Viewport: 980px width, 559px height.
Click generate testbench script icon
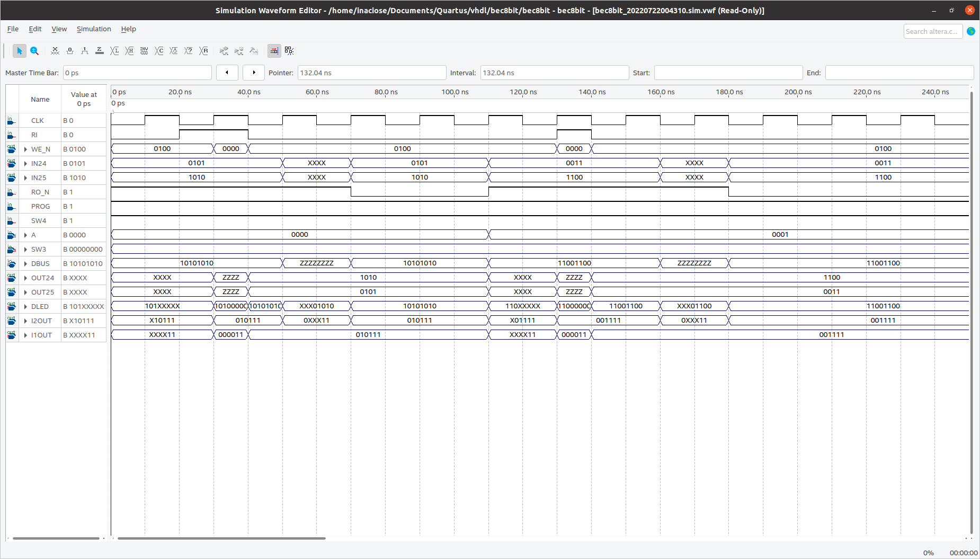(x=254, y=51)
